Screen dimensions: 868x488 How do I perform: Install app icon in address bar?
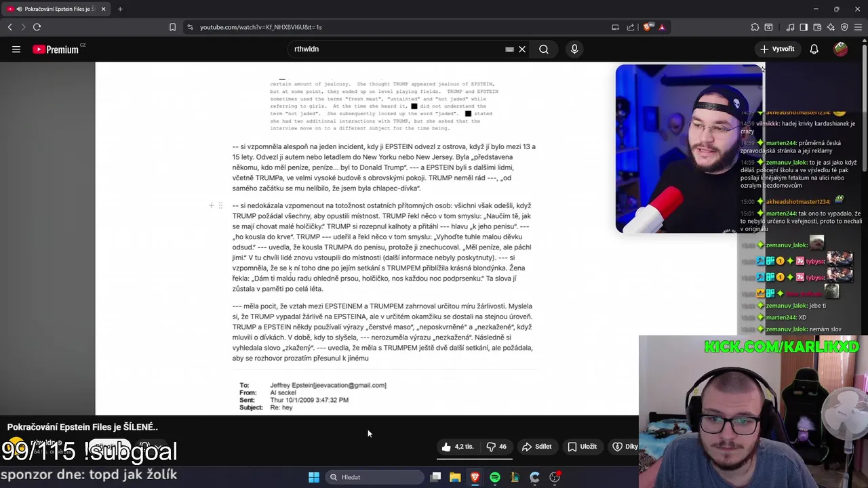tap(615, 27)
